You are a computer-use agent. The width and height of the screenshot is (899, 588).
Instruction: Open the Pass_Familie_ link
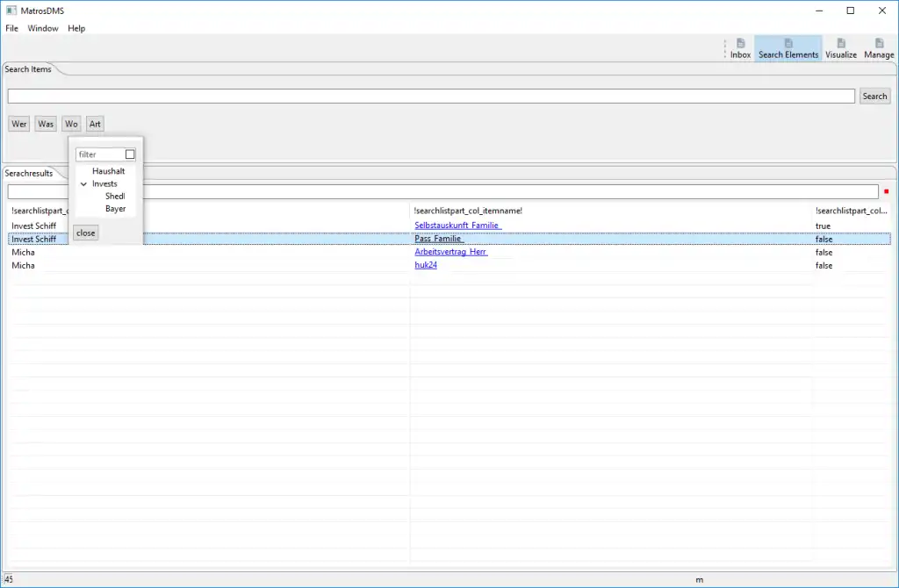pyautogui.click(x=439, y=239)
